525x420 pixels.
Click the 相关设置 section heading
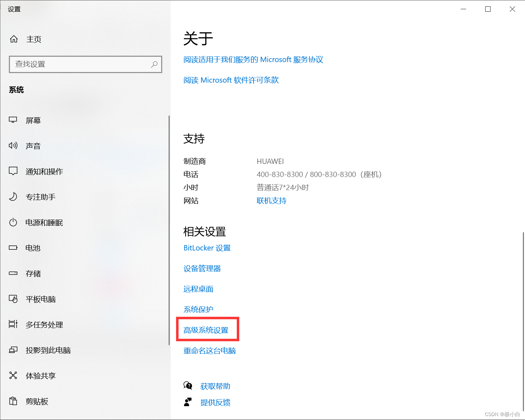point(204,232)
